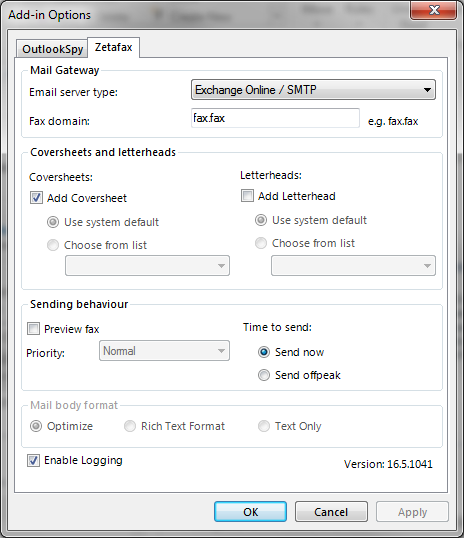This screenshot has height=538, width=464.
Task: Select coversheet Use system default radio
Action: [x=53, y=222]
